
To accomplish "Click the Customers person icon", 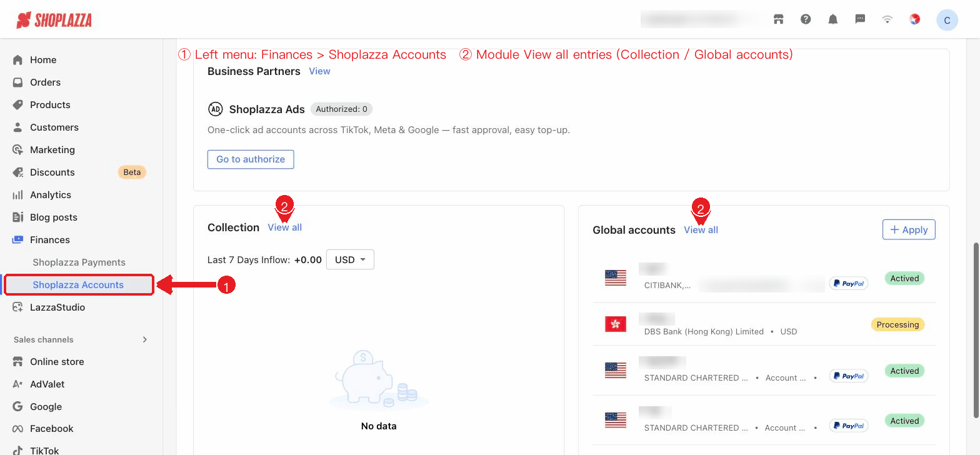I will (x=17, y=127).
